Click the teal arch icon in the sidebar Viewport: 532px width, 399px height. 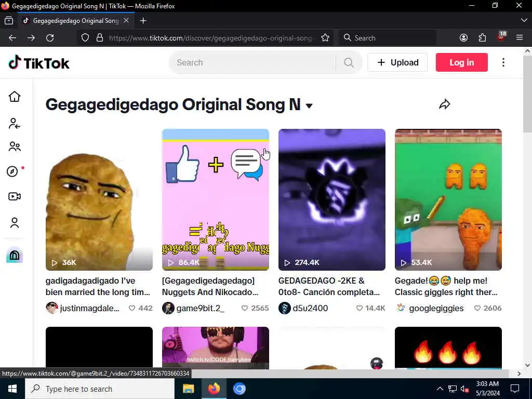coord(14,255)
